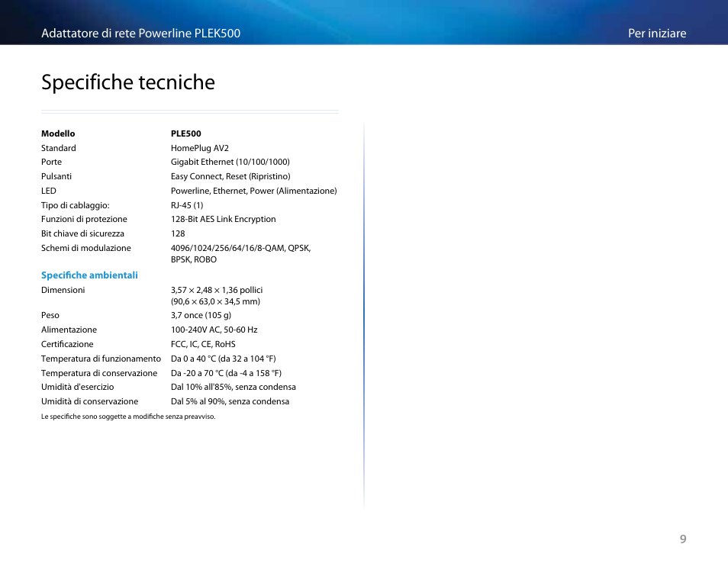
Task: Click the header title 'Adattatore di rete Powerline PLEK500'
Action: [140, 34]
